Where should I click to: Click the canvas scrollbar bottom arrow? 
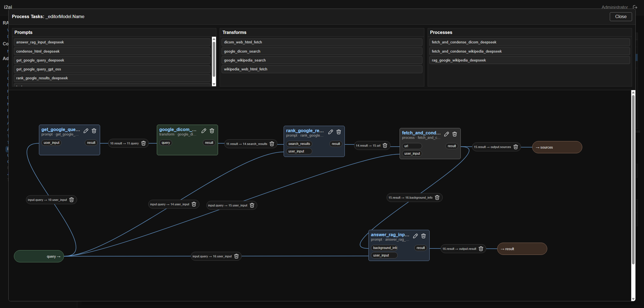coord(633,299)
